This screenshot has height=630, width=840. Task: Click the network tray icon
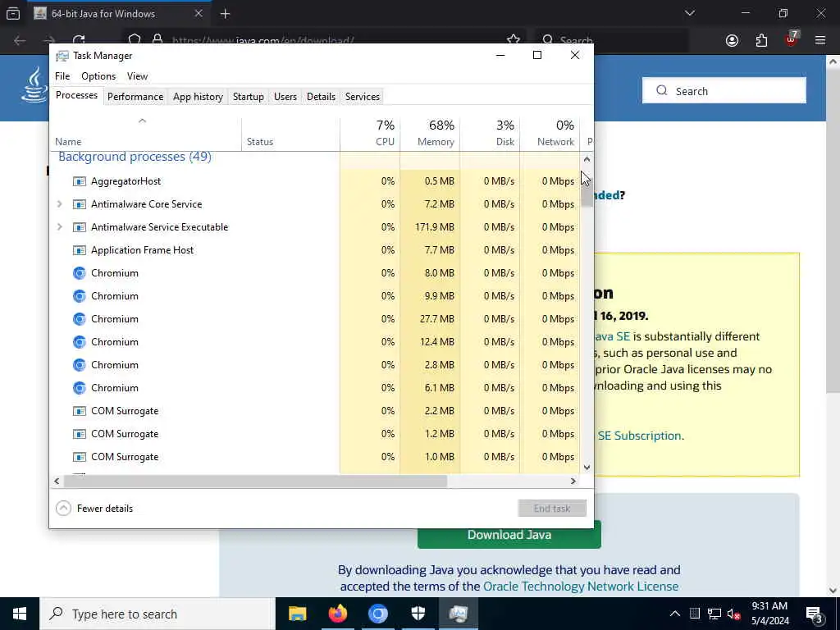[x=714, y=614]
